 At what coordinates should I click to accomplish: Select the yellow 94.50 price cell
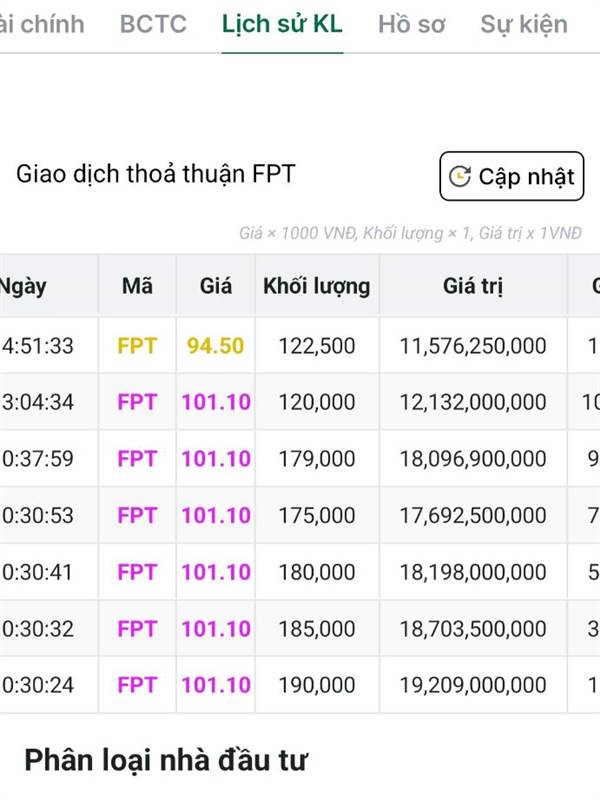216,346
